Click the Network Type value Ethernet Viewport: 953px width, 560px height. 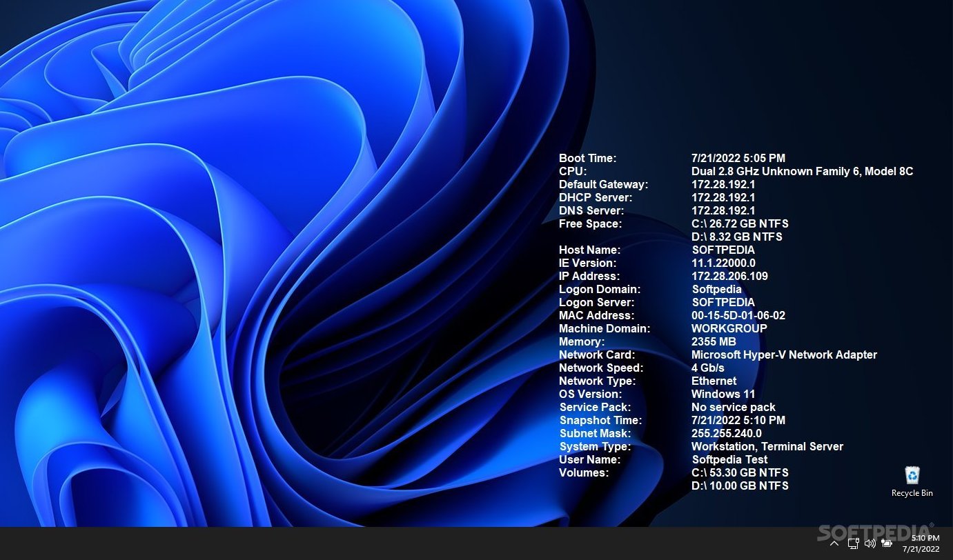click(x=714, y=381)
